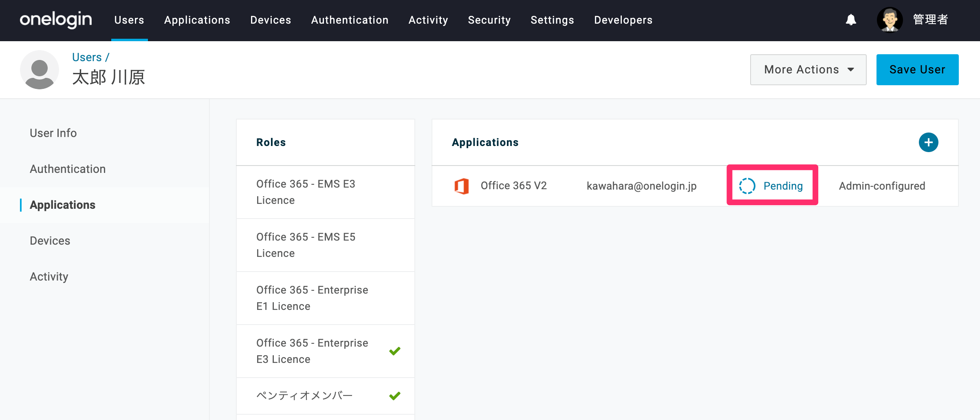The height and width of the screenshot is (420, 980).
Task: Click the Pending spinner icon
Action: click(x=747, y=186)
